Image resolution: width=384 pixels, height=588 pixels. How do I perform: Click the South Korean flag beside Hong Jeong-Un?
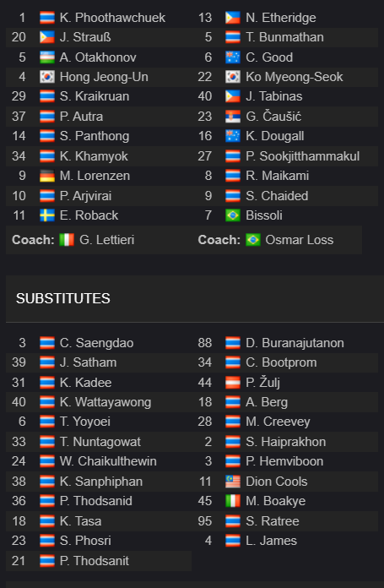(46, 77)
